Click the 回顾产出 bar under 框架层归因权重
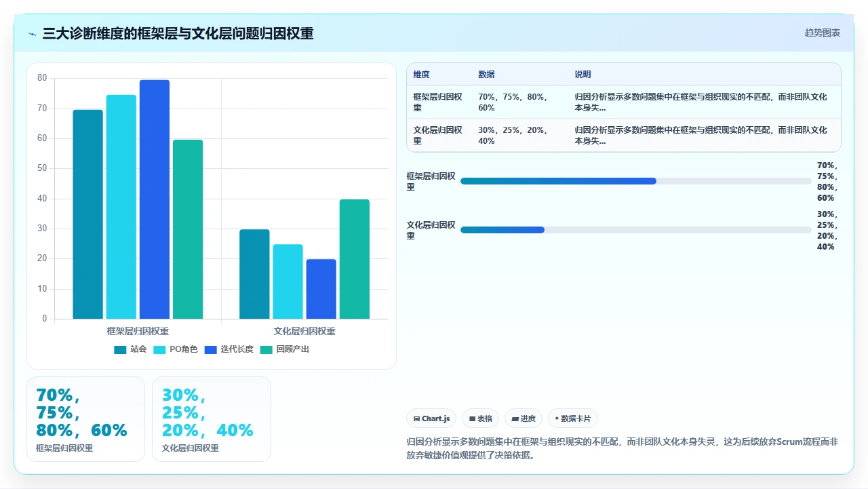 coord(188,229)
